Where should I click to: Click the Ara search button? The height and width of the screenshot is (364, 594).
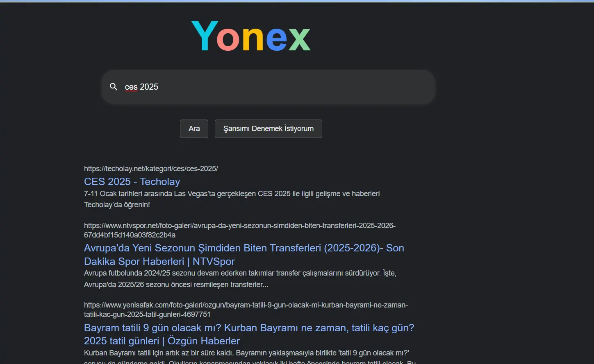coord(194,129)
